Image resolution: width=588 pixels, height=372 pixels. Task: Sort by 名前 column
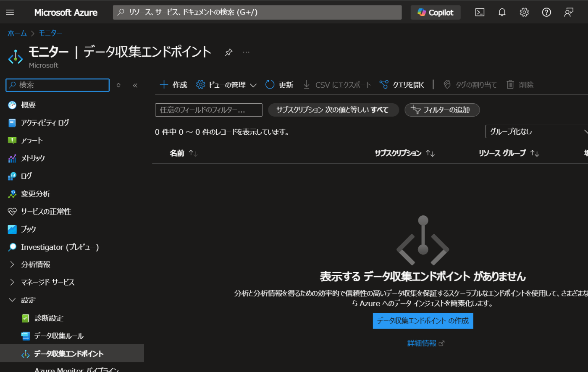click(x=184, y=153)
